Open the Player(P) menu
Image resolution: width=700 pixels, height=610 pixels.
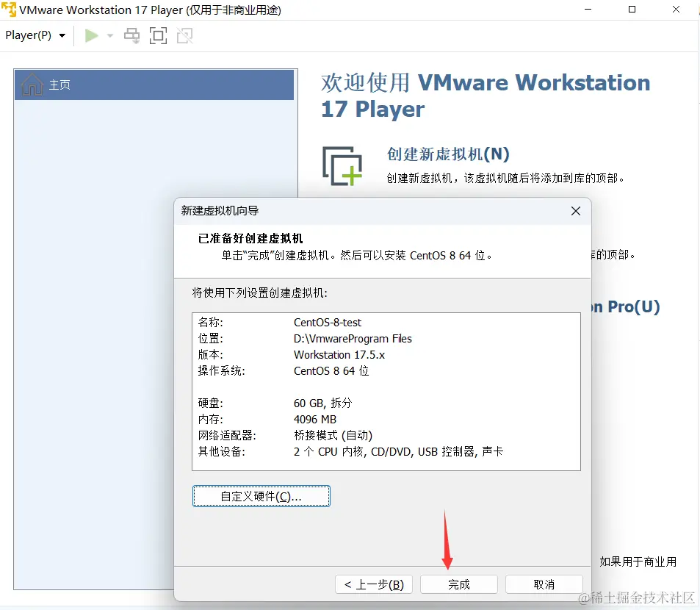click(28, 35)
